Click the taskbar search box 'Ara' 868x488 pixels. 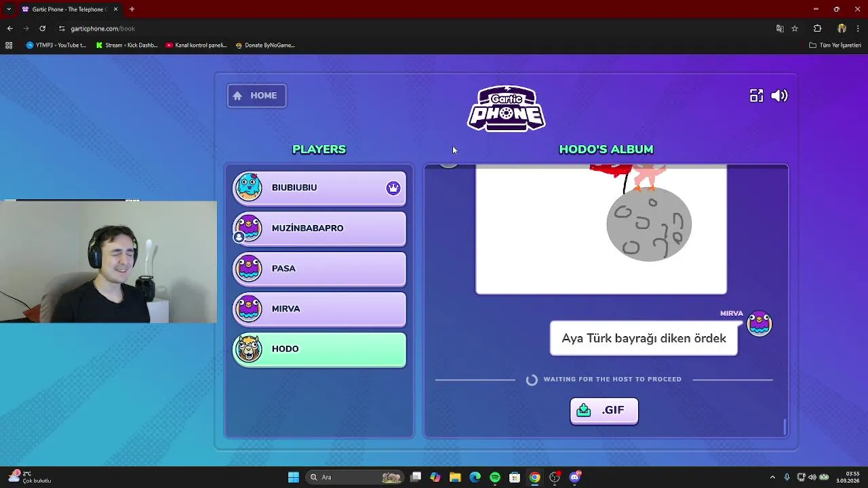355,477
